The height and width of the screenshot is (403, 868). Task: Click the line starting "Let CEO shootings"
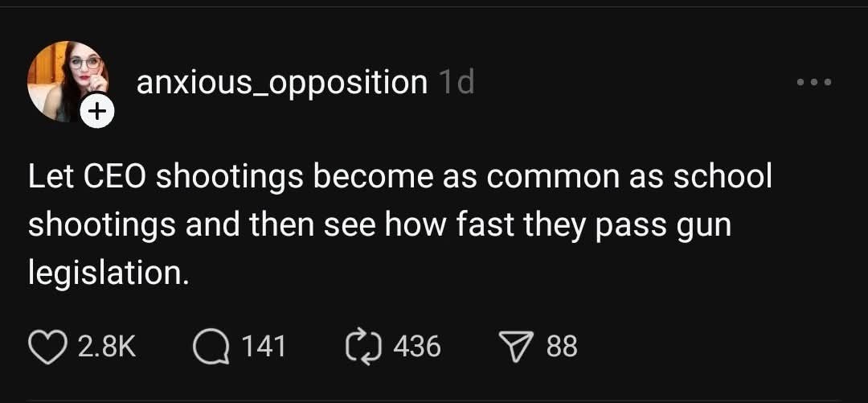coord(399,177)
